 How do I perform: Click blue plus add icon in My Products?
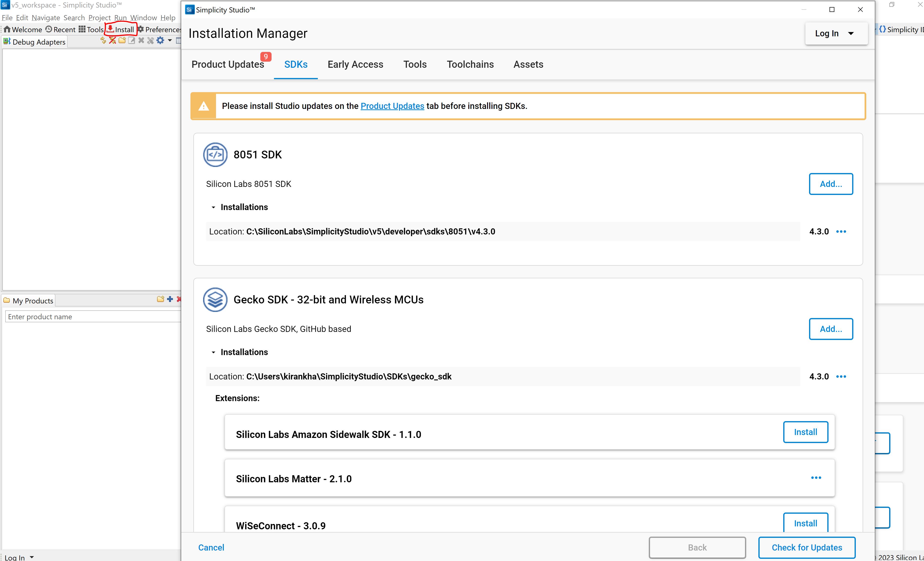click(170, 299)
